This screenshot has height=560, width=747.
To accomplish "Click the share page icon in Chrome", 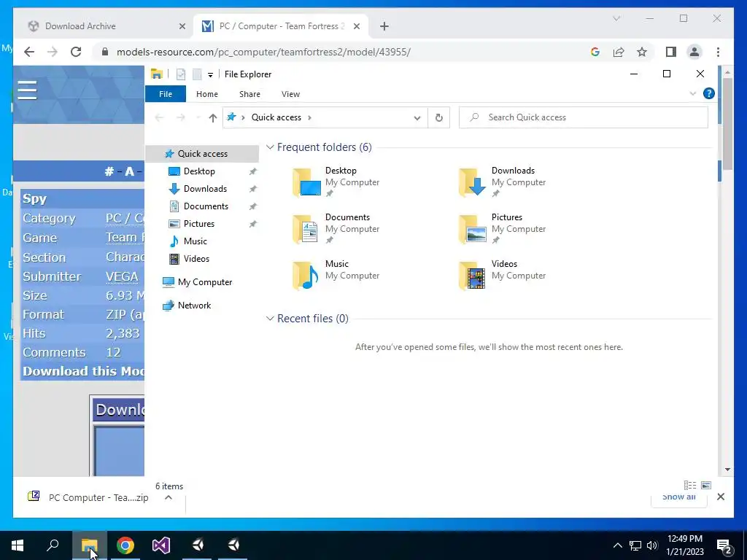I will (x=619, y=52).
